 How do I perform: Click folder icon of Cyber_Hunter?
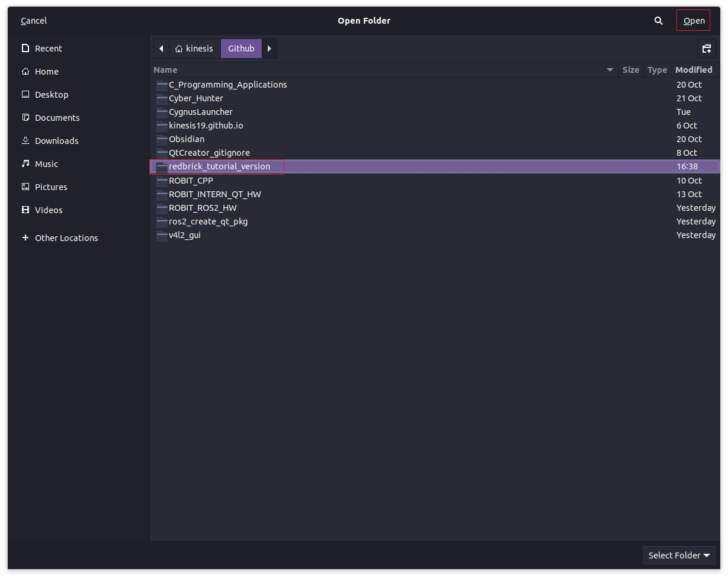click(x=162, y=98)
